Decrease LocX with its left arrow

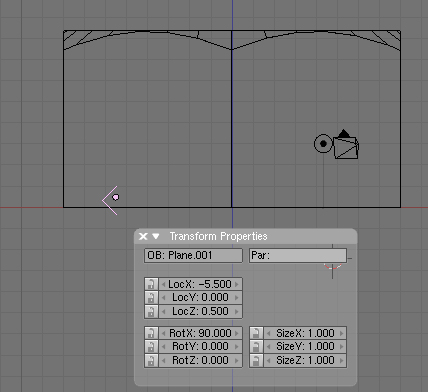click(163, 284)
